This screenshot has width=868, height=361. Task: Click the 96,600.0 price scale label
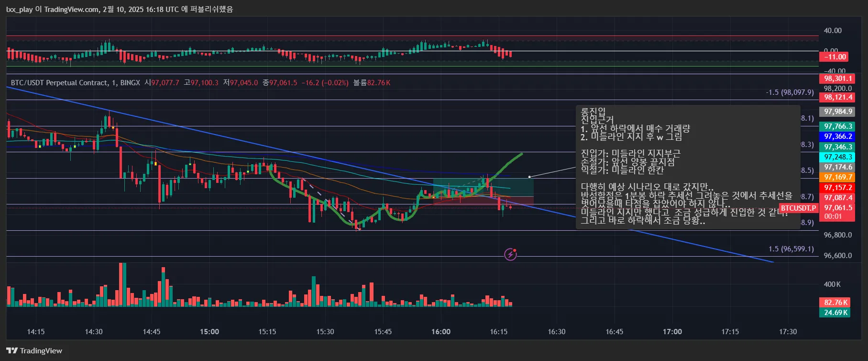[838, 256]
